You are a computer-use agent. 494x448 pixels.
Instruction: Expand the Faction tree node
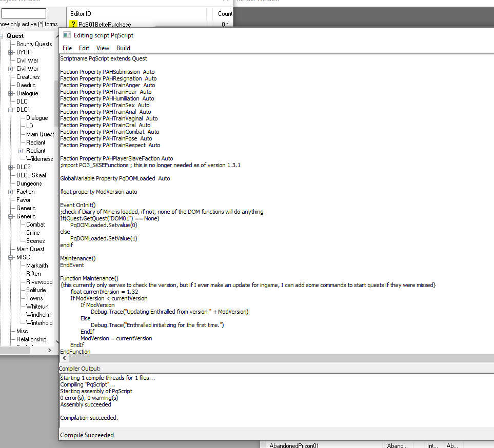(10, 192)
